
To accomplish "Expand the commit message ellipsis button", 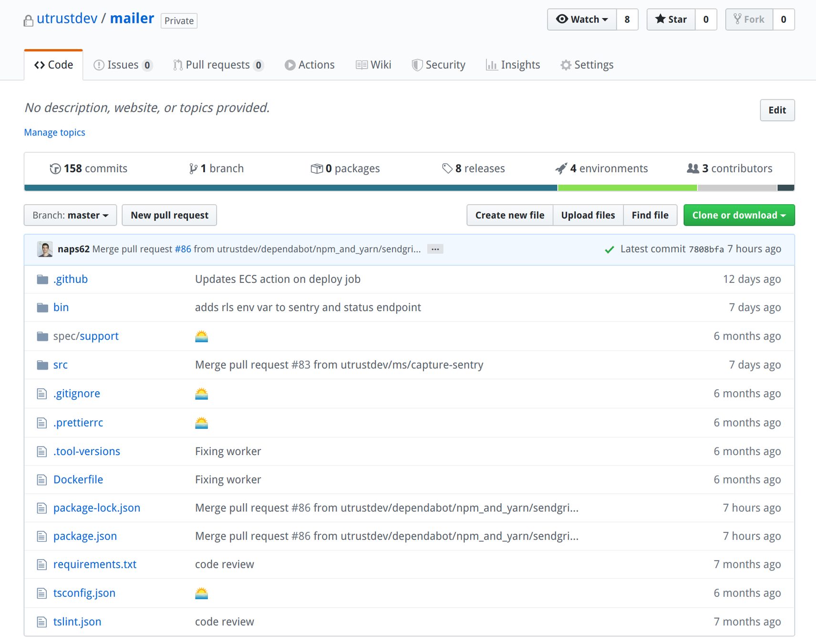I will pyautogui.click(x=435, y=249).
